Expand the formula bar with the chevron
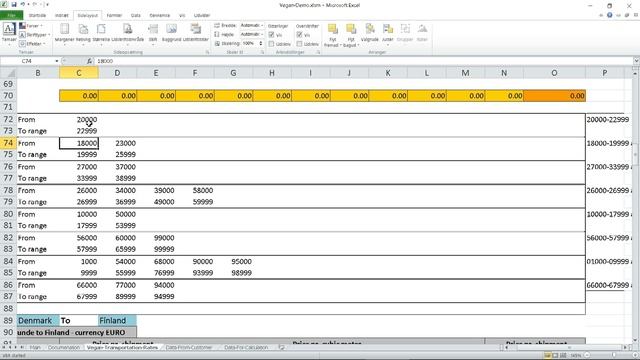Screen dimensions: 640x360 pyautogui.click(x=636, y=61)
